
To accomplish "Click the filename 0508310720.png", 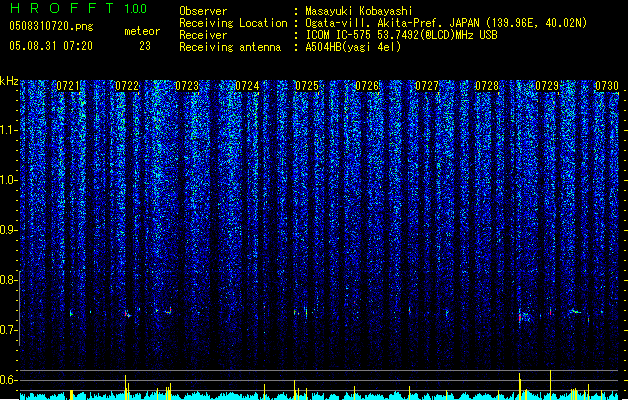I will [x=51, y=26].
